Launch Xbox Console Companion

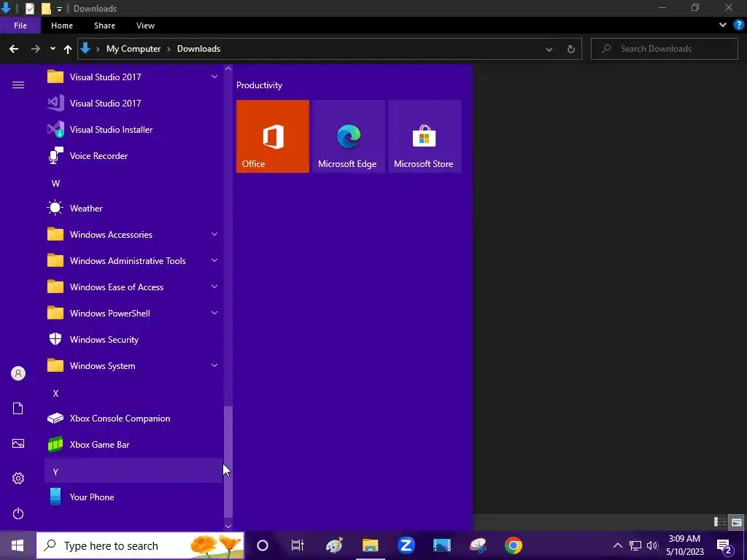(x=133, y=418)
